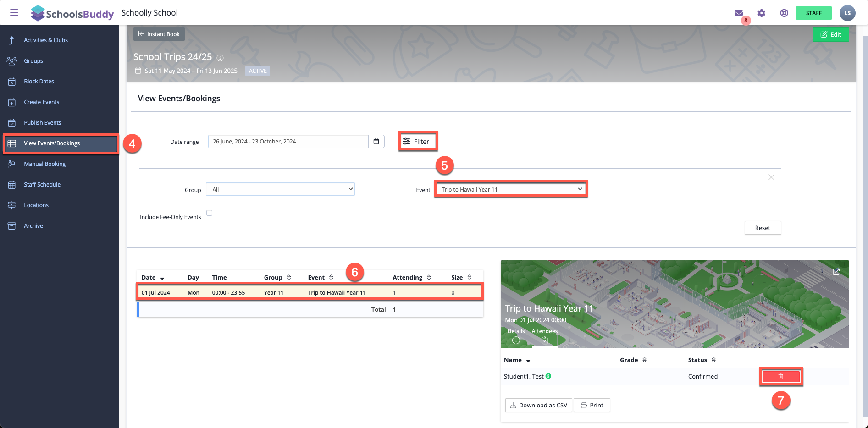Image resolution: width=868 pixels, height=428 pixels.
Task: Click the Reset filters button
Action: (762, 228)
